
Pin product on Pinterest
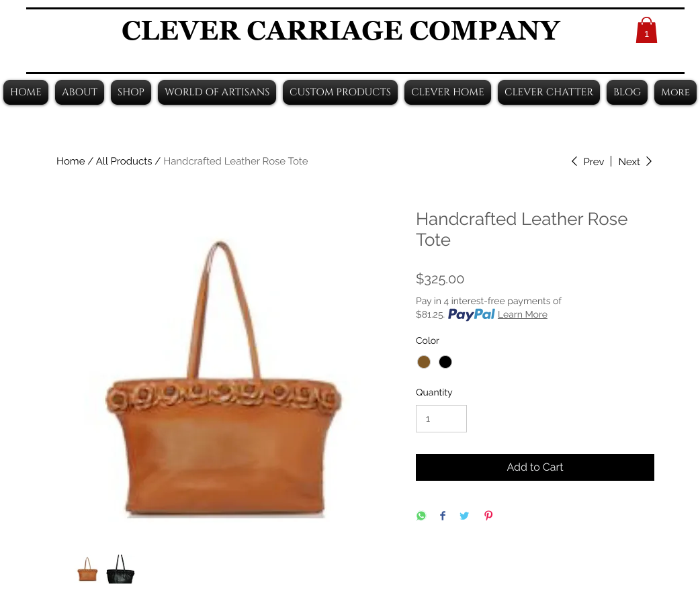pyautogui.click(x=488, y=516)
